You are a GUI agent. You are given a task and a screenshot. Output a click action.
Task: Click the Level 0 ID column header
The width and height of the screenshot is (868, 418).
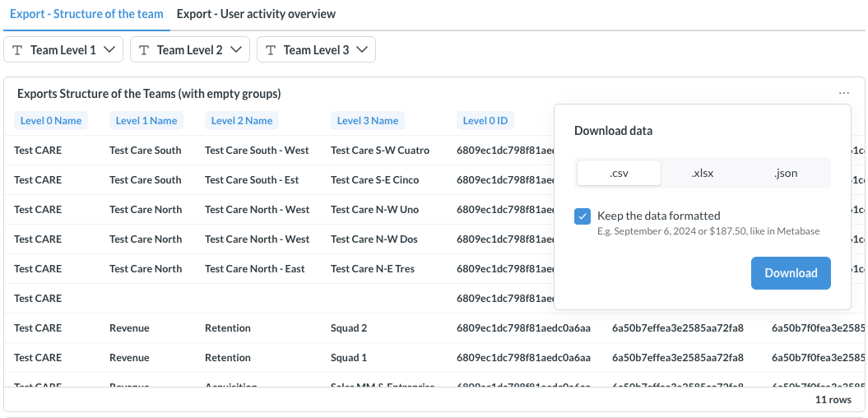(x=485, y=121)
